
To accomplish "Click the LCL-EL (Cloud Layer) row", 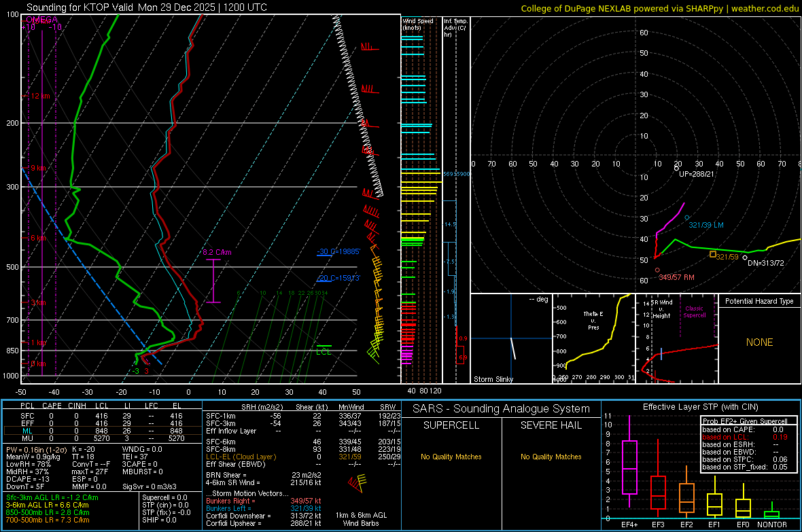I will [303, 457].
